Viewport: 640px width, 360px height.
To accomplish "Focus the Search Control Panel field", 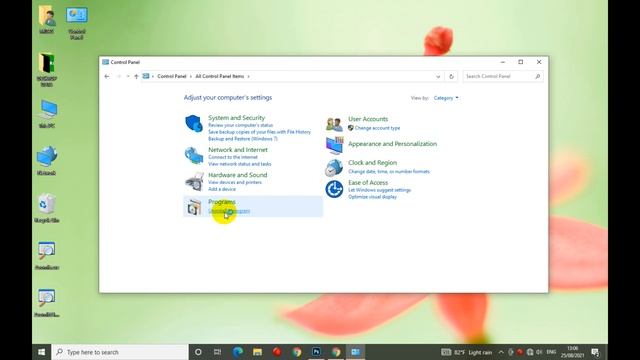I will coord(503,76).
